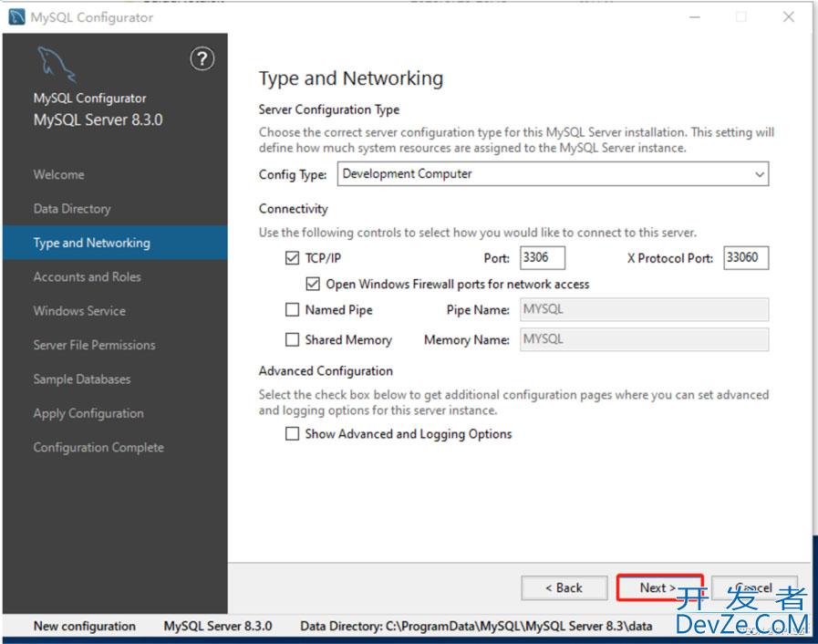Open the Config Type dropdown

[x=553, y=174]
